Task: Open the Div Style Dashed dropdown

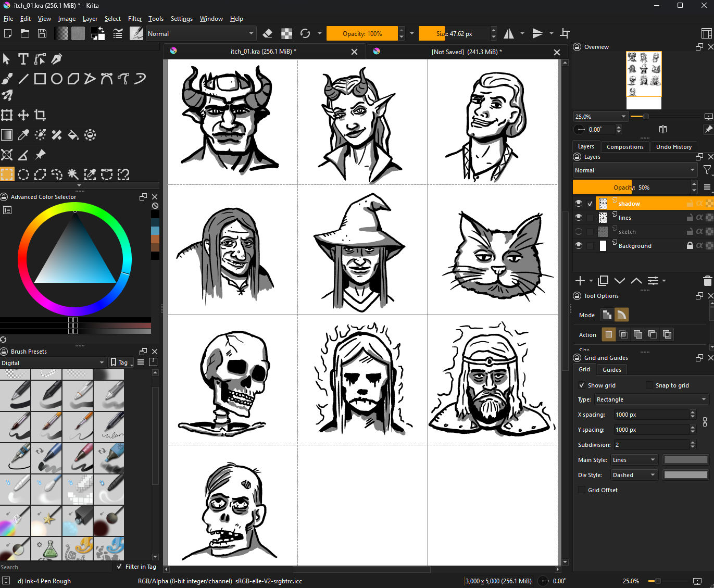Action: click(x=634, y=475)
